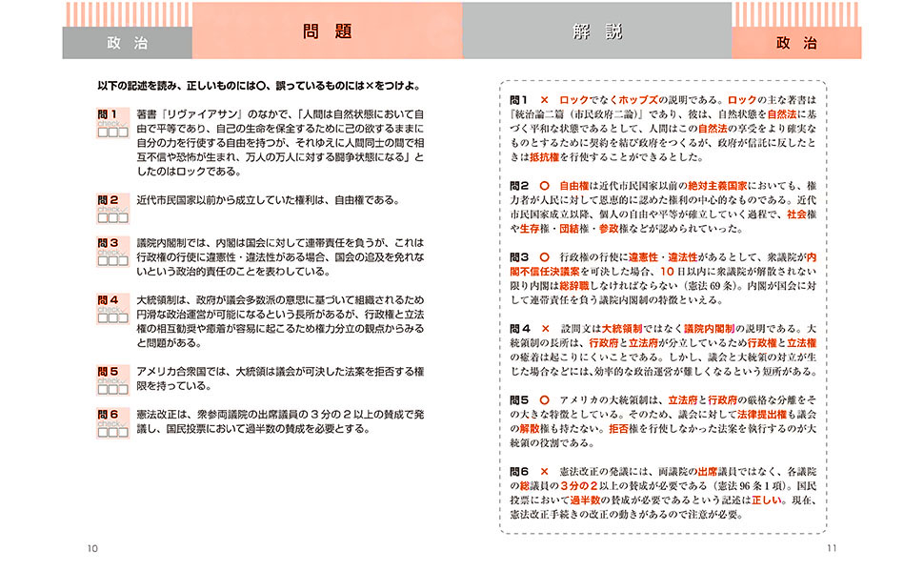
Task: Click the red word 生存
Action: click(x=530, y=229)
